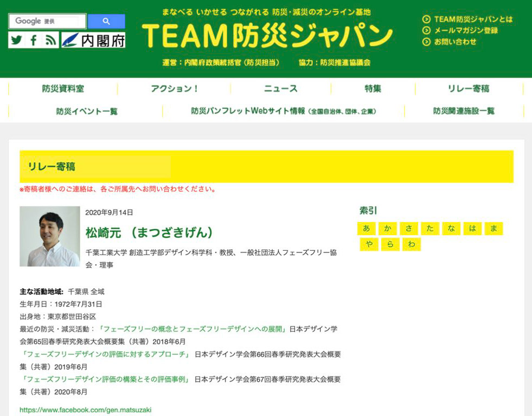Click the date 2020年9月14日
The width and height of the screenshot is (532, 416).
(109, 212)
